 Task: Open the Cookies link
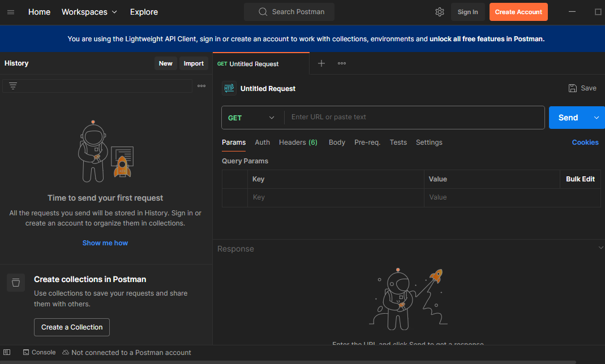coord(585,142)
